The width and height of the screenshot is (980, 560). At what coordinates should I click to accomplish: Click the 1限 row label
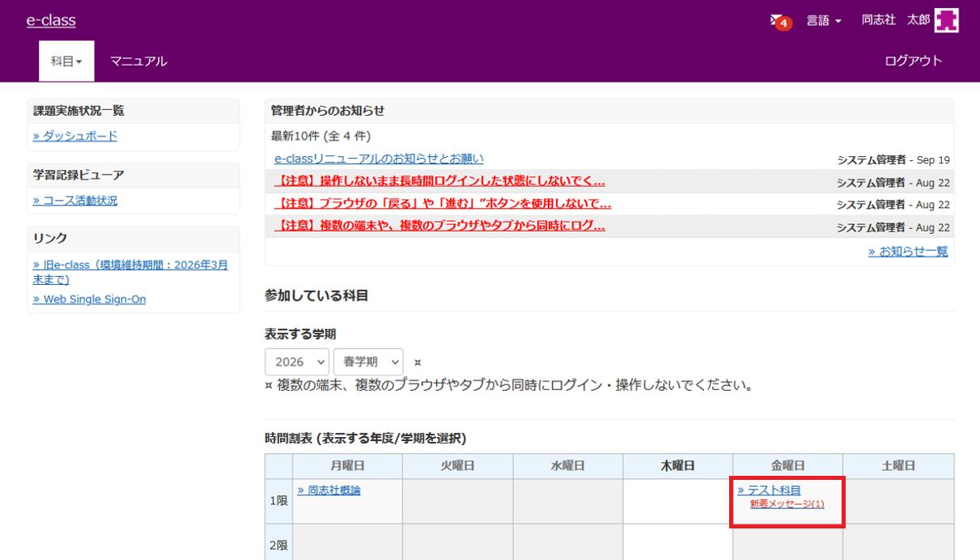point(278,501)
